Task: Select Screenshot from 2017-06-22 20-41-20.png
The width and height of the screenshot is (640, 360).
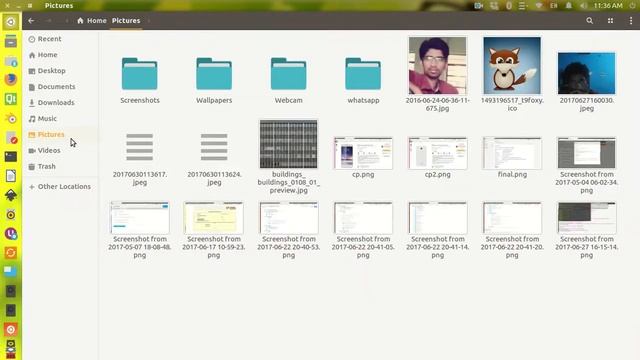Action: click(x=512, y=218)
